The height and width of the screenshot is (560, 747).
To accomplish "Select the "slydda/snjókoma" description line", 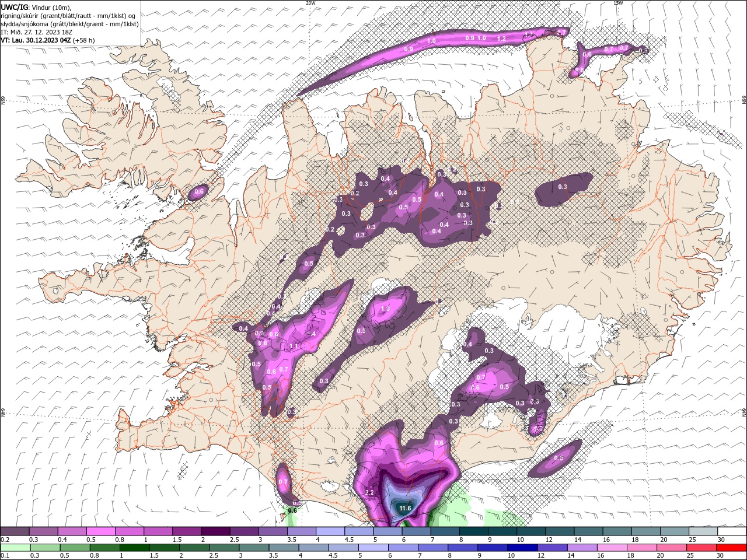I will [70, 24].
